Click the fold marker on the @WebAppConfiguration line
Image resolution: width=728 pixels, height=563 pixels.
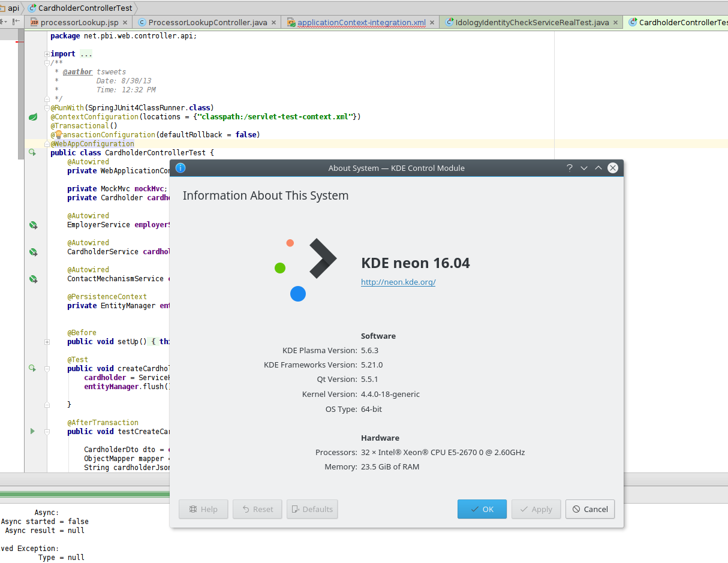[x=47, y=144]
